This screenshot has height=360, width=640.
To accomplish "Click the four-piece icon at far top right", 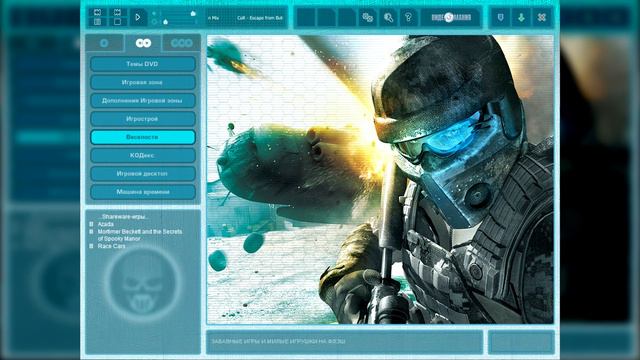I will tap(542, 18).
